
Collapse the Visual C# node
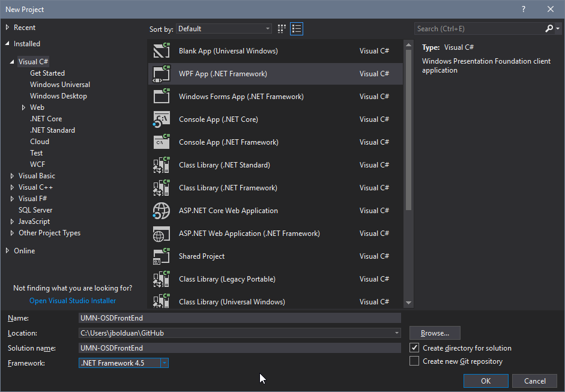point(12,62)
